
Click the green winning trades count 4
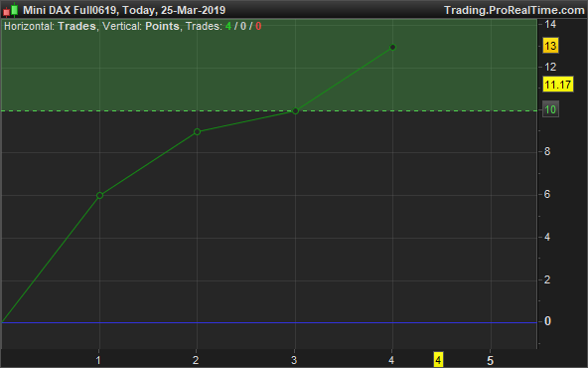click(228, 26)
